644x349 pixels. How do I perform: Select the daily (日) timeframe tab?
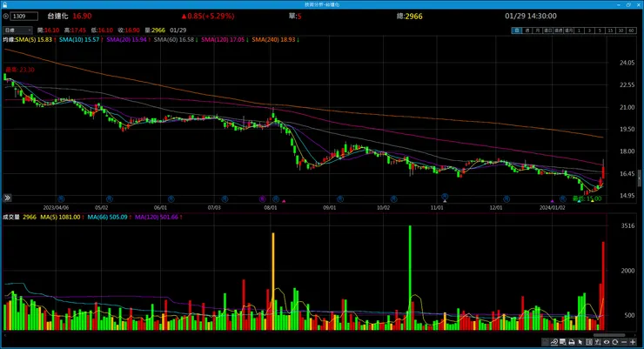pyautogui.click(x=517, y=30)
